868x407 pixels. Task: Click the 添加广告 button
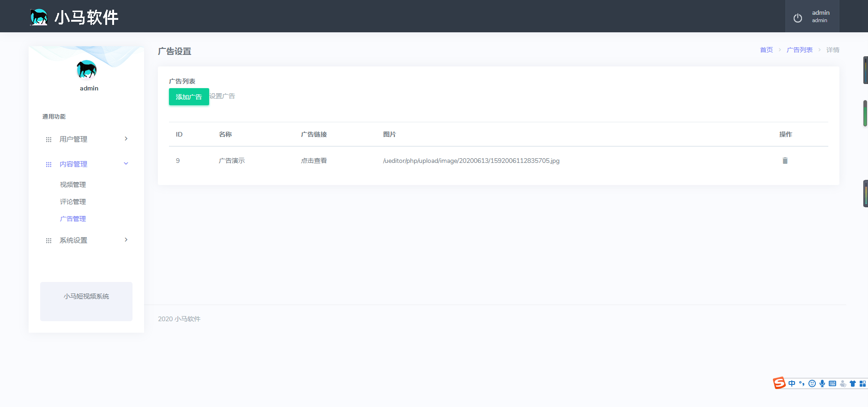click(x=189, y=97)
